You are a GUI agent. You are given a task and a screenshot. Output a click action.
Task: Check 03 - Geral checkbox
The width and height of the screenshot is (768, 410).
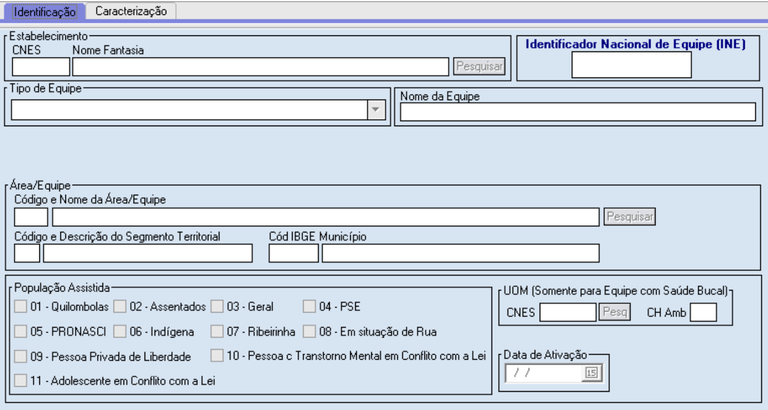click(x=217, y=307)
